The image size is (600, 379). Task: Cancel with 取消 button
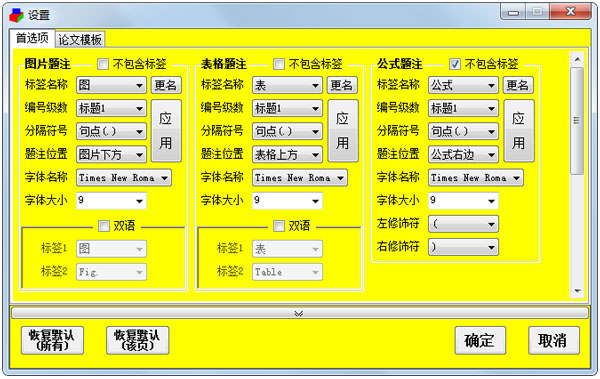[554, 340]
